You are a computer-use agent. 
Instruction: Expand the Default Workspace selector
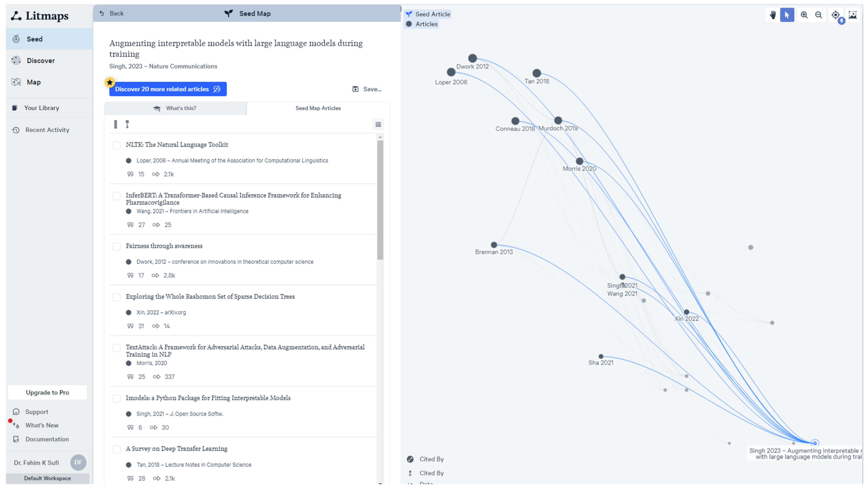point(47,478)
